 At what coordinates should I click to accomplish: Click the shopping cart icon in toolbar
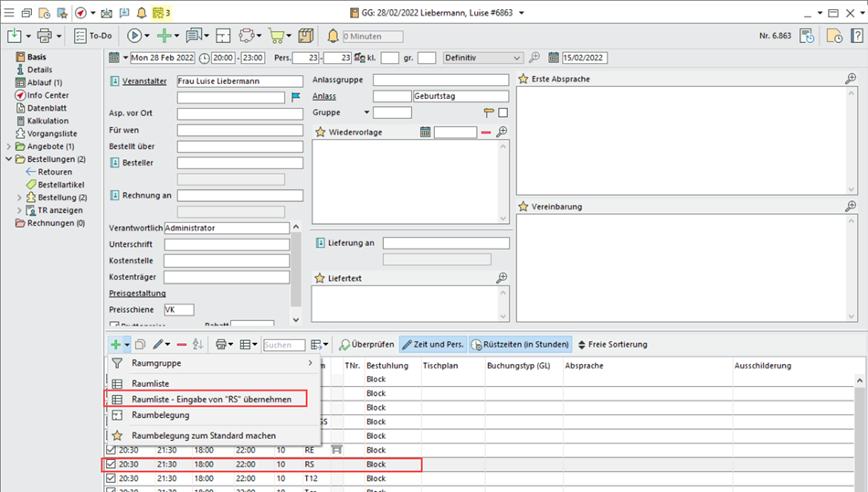point(276,36)
